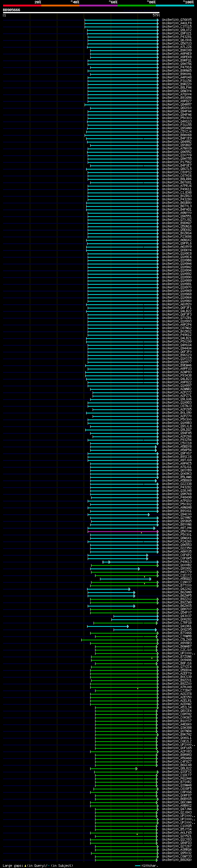Viewport: 197px width, 868px height.
Task: Select UniRef100_Q8W1K1 label
Action: coord(177,538)
